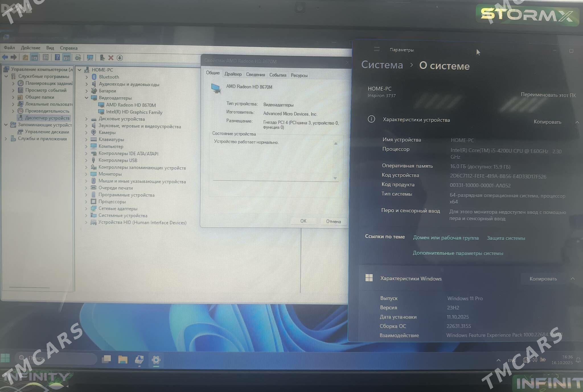Expand the Bluetooth device category
The height and width of the screenshot is (392, 583).
[87, 77]
